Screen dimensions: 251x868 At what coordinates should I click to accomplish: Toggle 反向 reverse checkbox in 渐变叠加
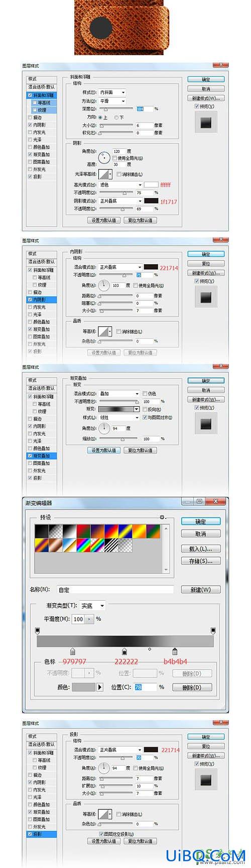[x=145, y=409]
